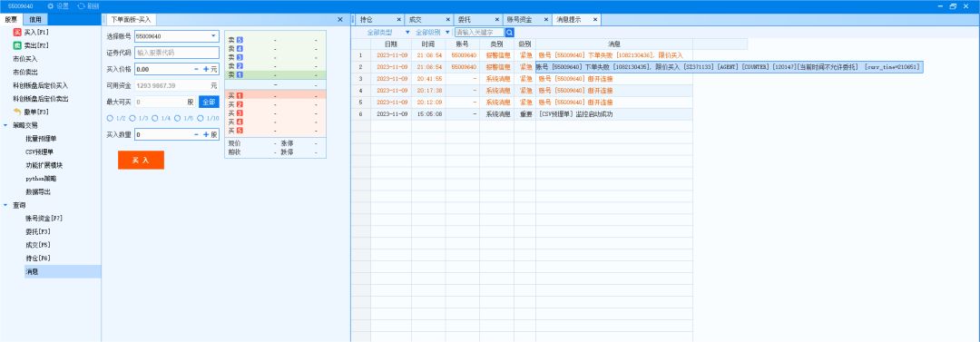Open 持仓[F6] query item

pyautogui.click(x=38, y=259)
